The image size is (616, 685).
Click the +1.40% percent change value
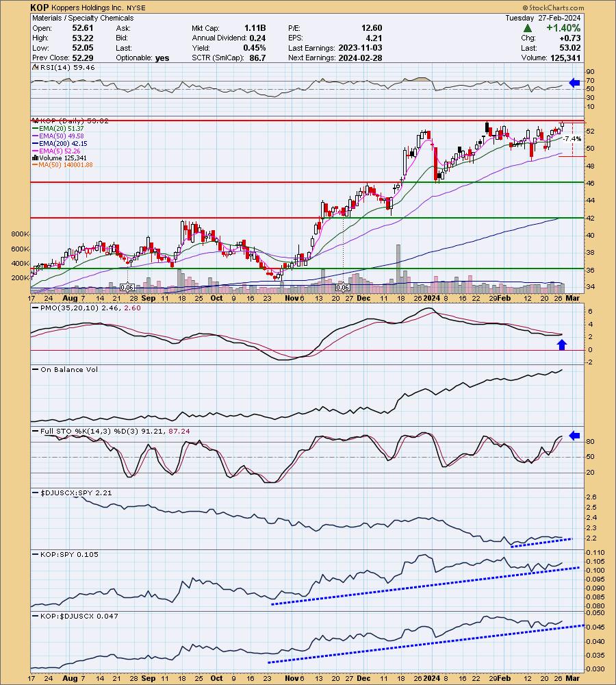pyautogui.click(x=563, y=28)
